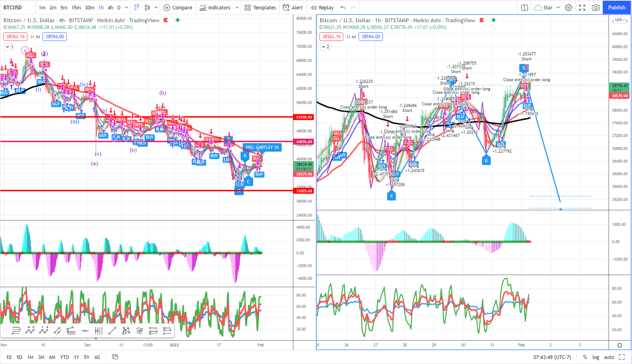Collapse the 2 indicators legend on 1h chart
The width and height of the screenshot is (632, 364).
325,47
